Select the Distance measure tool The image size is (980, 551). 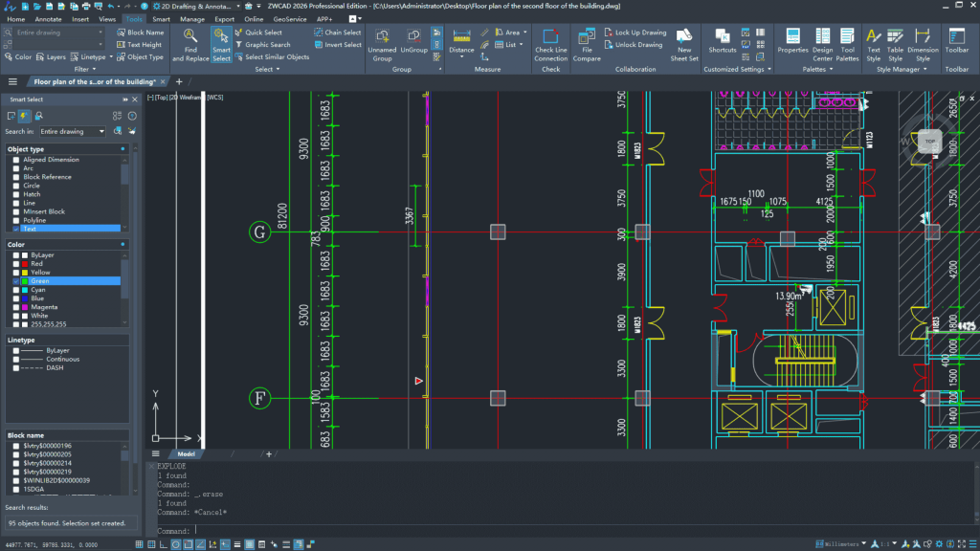pyautogui.click(x=461, y=40)
